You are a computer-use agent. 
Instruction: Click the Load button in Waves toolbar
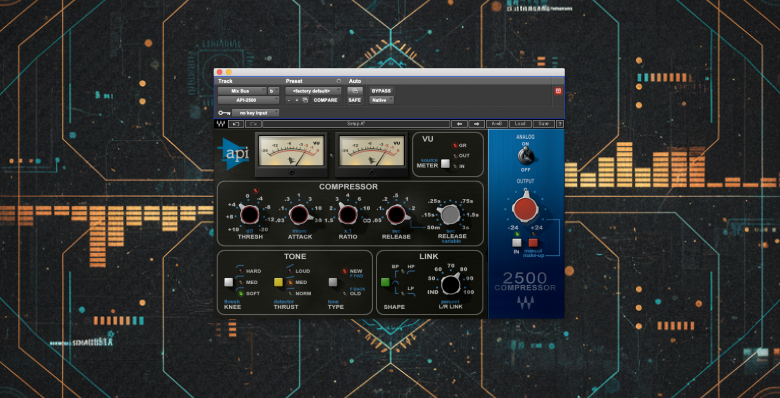click(x=520, y=124)
